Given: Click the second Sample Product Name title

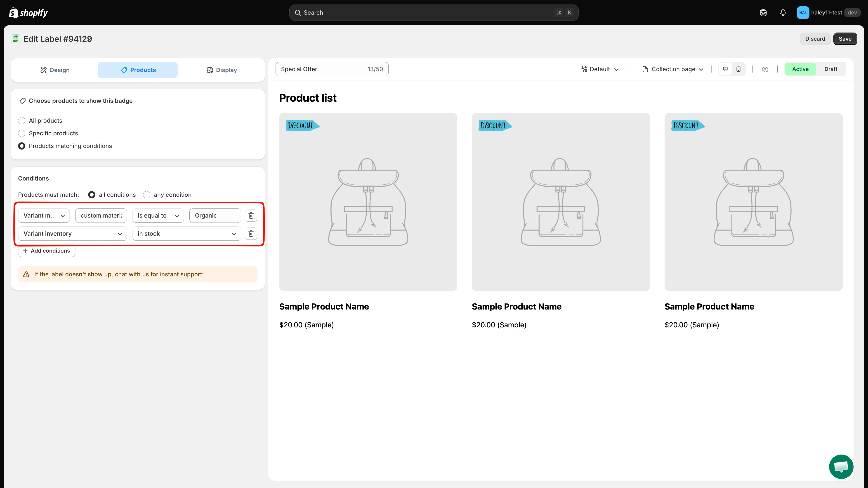Looking at the screenshot, I should point(517,307).
